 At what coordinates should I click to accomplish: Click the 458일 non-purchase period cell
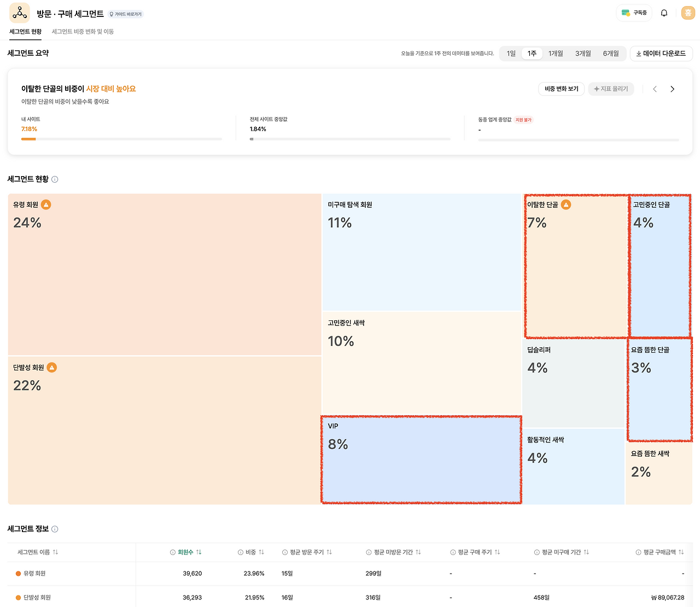tap(541, 598)
